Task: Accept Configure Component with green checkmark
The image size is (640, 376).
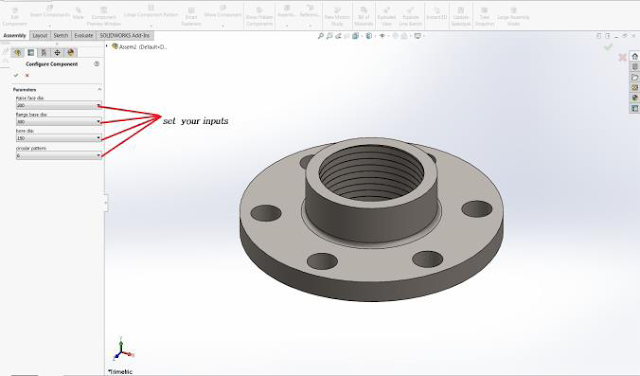Action: tap(16, 76)
